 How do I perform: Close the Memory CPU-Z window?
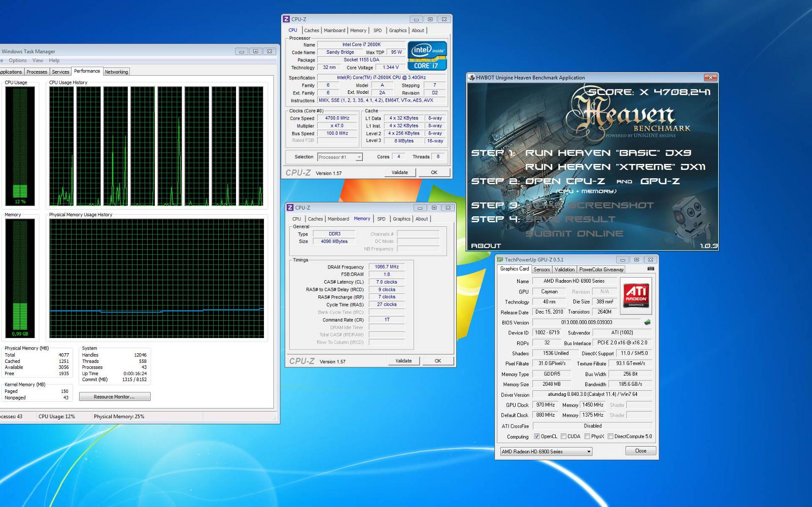point(448,208)
